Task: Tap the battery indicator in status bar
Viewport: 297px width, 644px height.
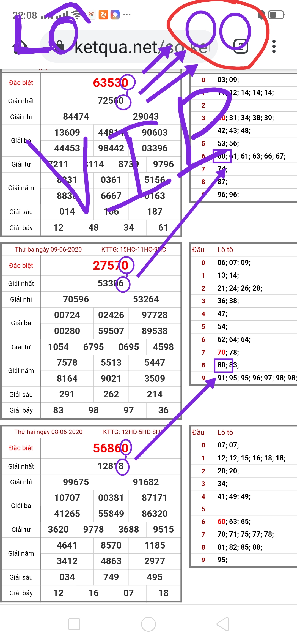Action: click(x=276, y=15)
